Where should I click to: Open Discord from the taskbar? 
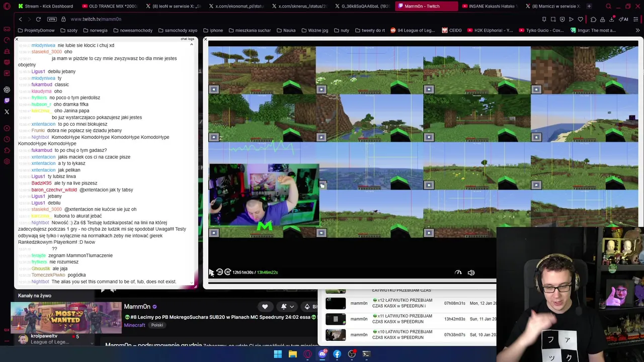tap(322, 354)
